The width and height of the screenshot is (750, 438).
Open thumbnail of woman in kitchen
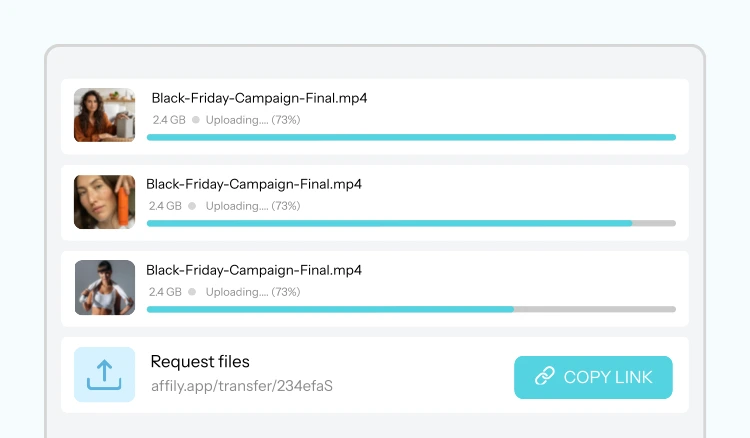(x=104, y=115)
